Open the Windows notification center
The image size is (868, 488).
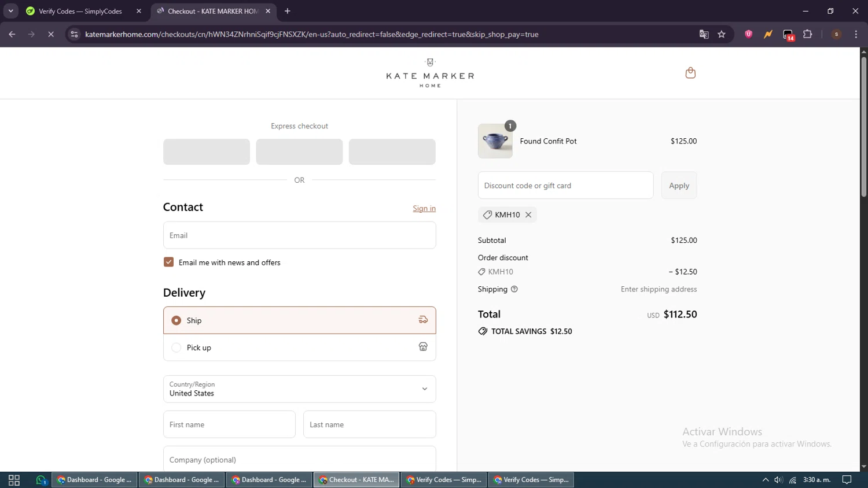[847, 480]
